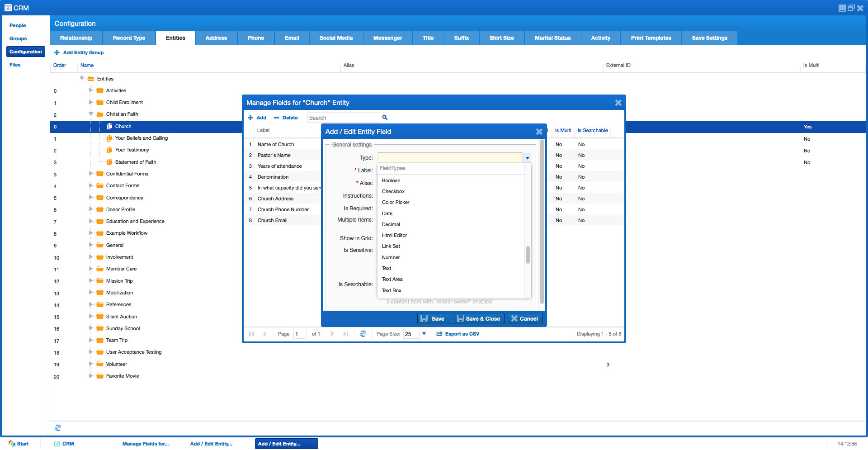Refresh the fields list with the refresh icon

(363, 334)
